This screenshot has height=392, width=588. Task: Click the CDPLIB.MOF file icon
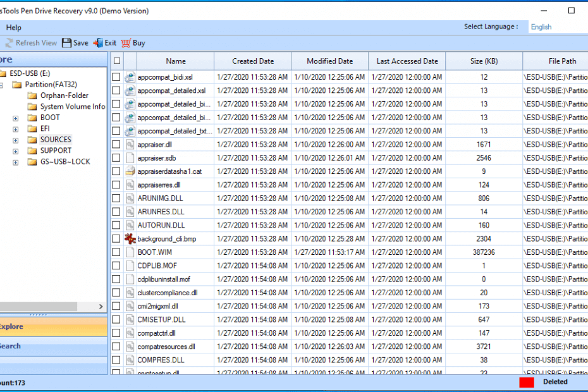pyautogui.click(x=130, y=266)
